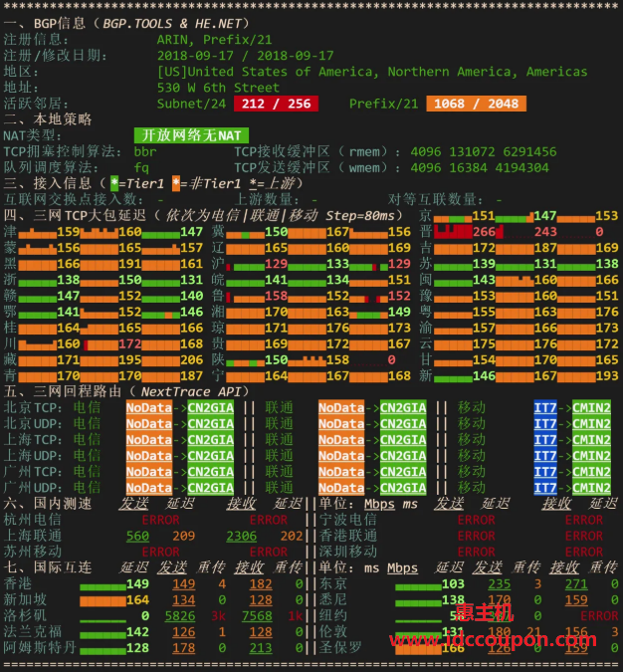Click 'Mbps' in the 国内测速 header

[379, 504]
